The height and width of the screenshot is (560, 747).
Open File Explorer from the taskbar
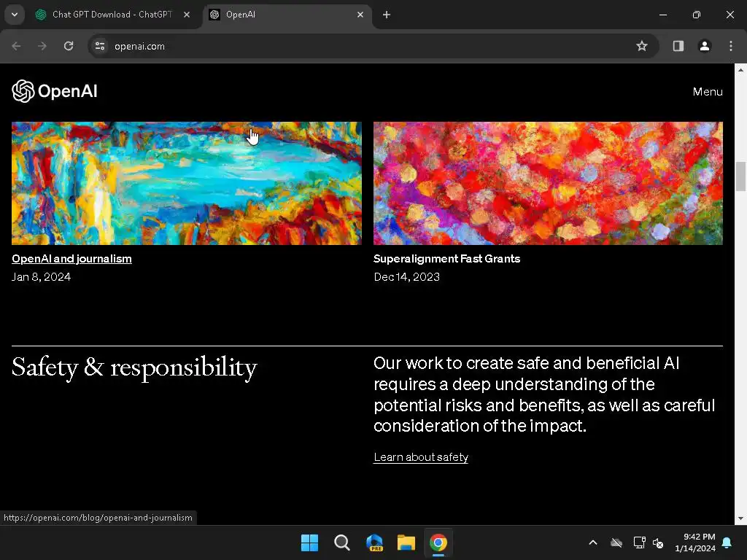pos(406,542)
